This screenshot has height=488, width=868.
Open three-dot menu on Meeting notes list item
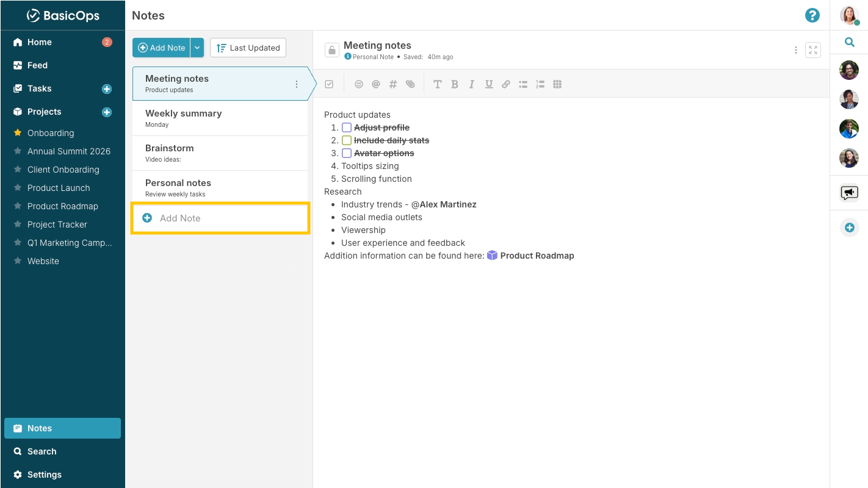[297, 84]
